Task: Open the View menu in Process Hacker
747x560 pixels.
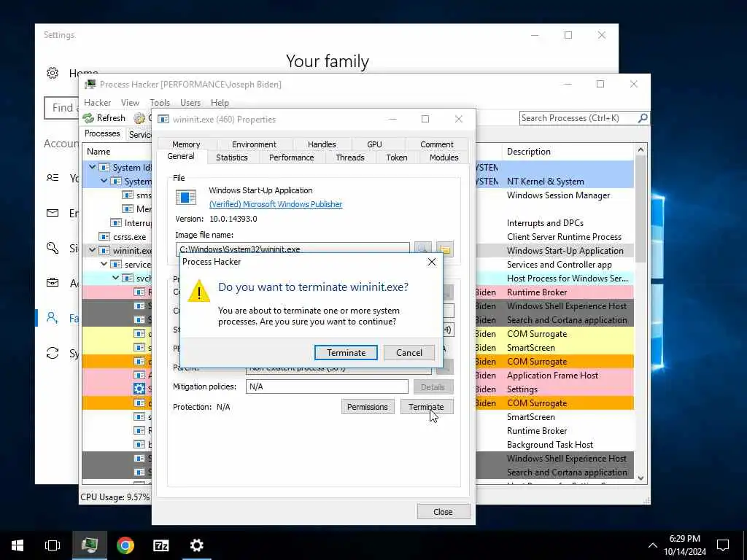Action: (130, 103)
